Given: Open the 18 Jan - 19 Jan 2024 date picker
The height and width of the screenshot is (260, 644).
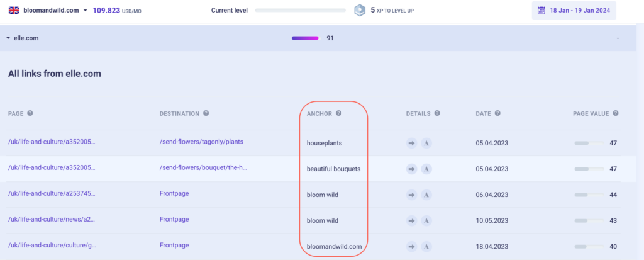Looking at the screenshot, I should tap(574, 10).
